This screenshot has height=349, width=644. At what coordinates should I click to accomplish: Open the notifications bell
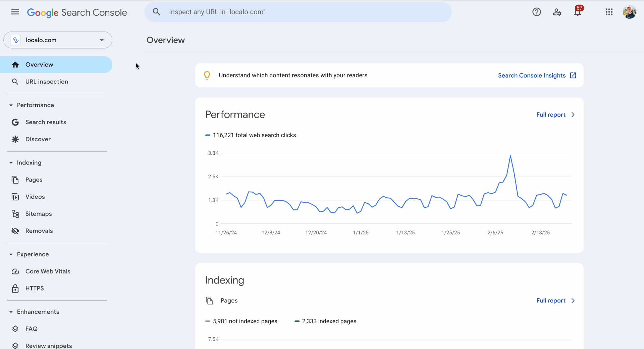point(577,12)
